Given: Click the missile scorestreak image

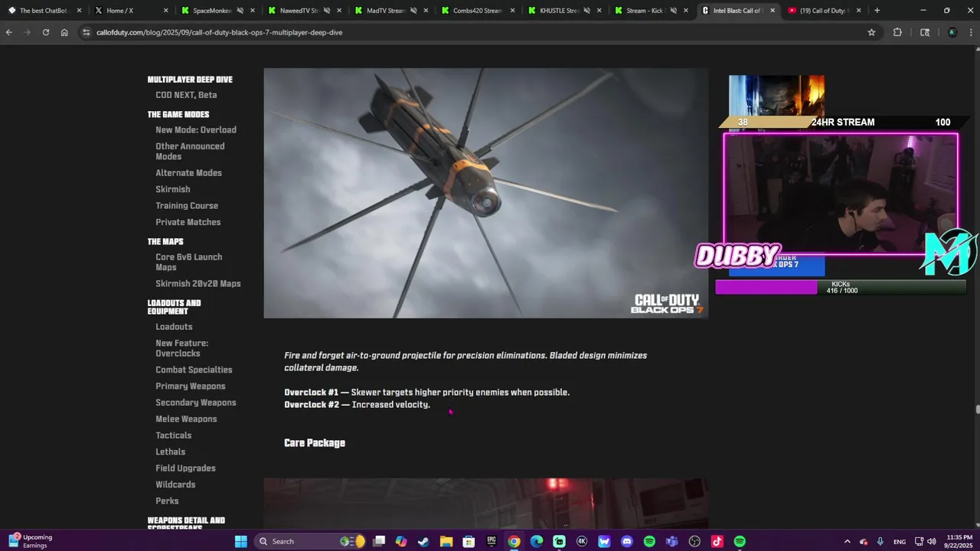Looking at the screenshot, I should point(486,193).
